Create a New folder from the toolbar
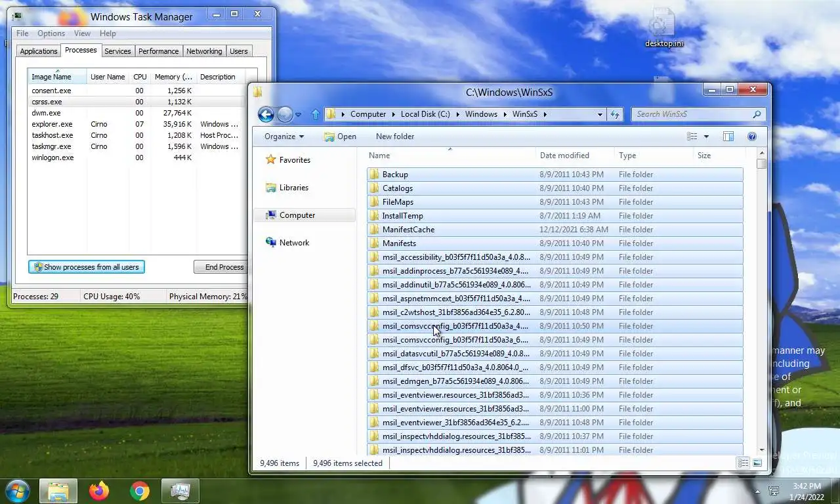 click(x=395, y=136)
